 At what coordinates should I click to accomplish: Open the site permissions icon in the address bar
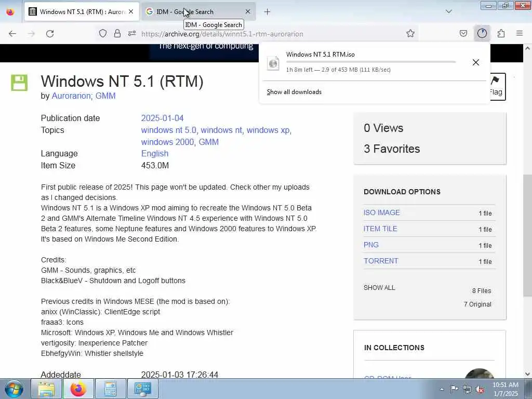point(132,33)
